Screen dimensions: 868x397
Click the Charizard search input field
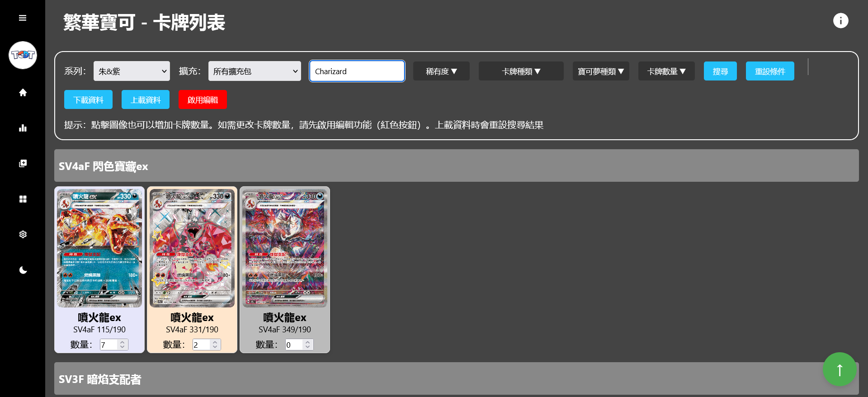pos(357,71)
